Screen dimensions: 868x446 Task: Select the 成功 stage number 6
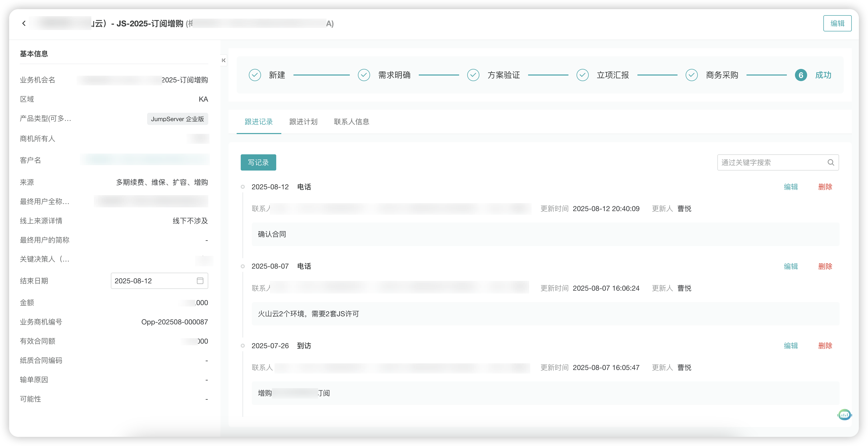pos(801,75)
